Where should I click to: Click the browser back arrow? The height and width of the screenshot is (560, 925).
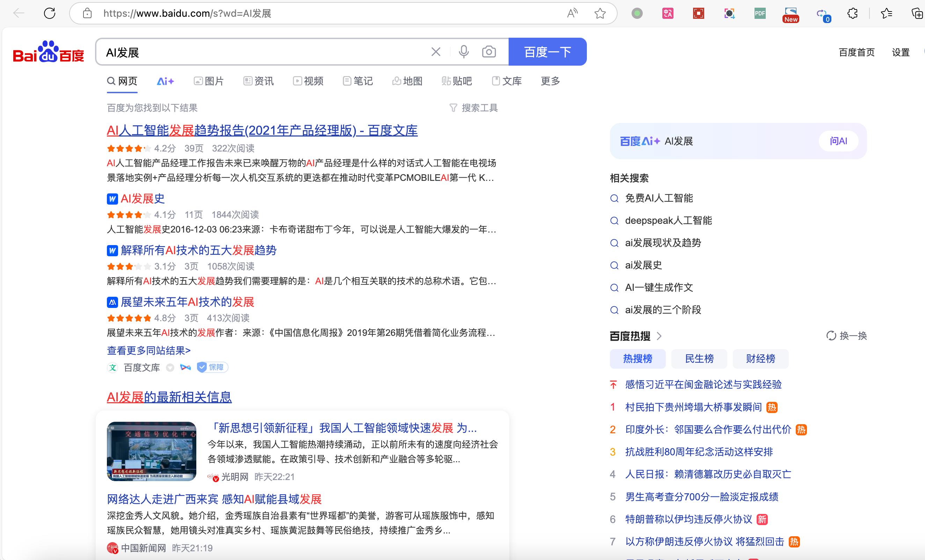(19, 14)
